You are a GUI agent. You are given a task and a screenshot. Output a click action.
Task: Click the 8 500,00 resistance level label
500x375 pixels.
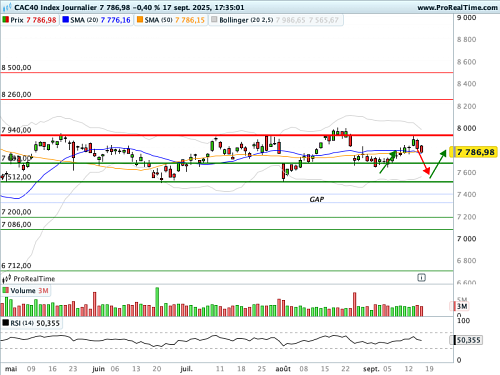16,68
